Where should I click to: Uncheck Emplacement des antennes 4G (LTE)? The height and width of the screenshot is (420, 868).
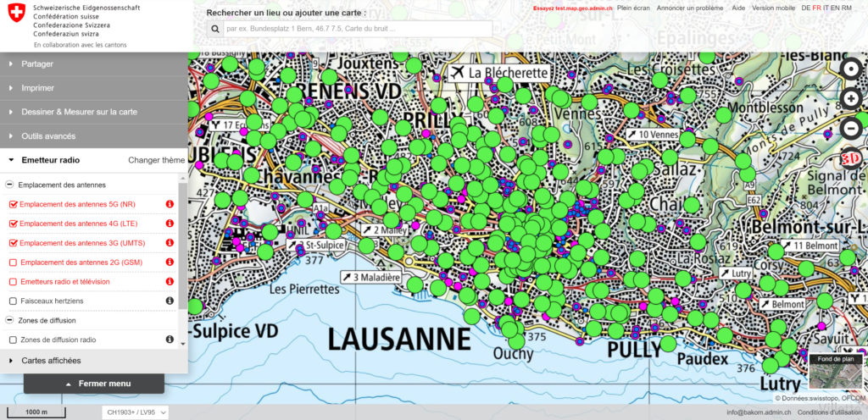(14, 224)
